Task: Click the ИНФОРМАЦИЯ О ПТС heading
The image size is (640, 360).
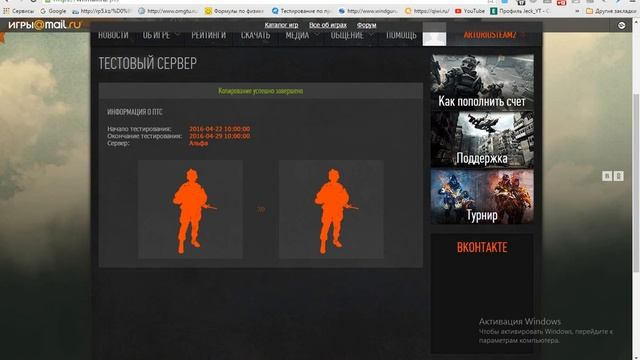Action: pyautogui.click(x=135, y=112)
